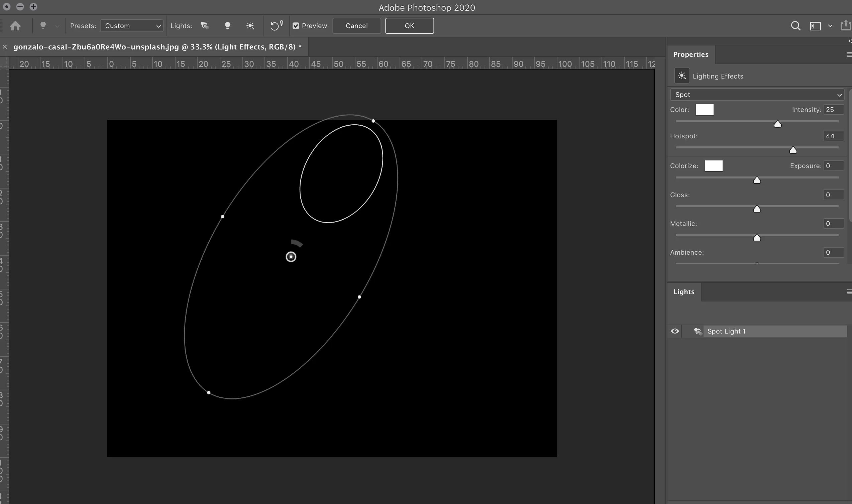Switch to the Properties tab
852x504 pixels.
pos(690,55)
